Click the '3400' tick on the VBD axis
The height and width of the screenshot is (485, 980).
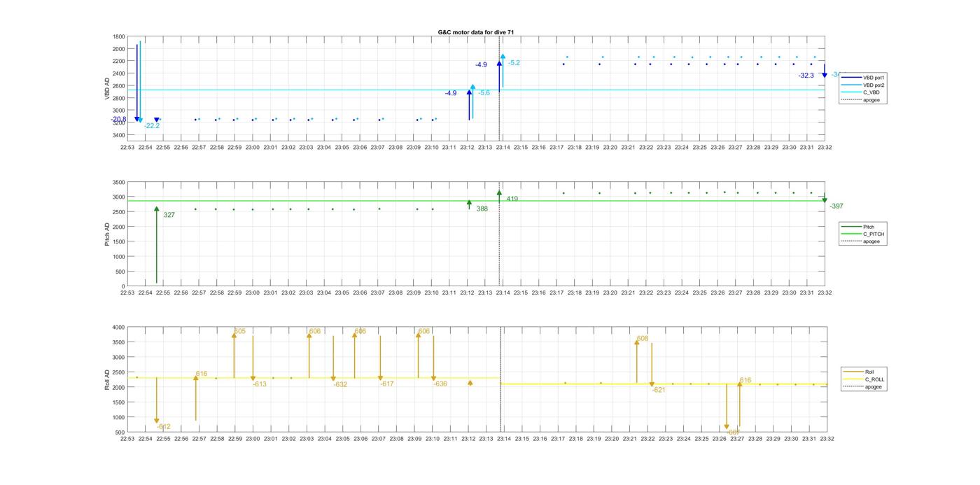119,135
